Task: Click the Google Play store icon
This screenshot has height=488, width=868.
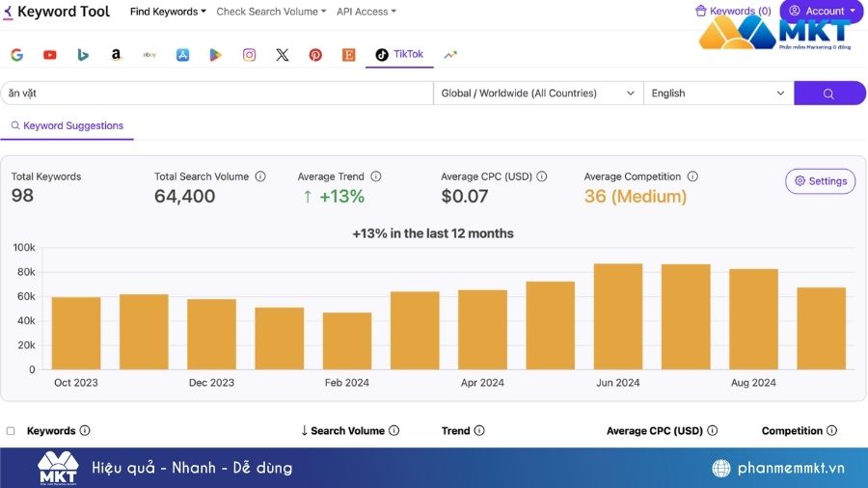Action: click(x=216, y=55)
